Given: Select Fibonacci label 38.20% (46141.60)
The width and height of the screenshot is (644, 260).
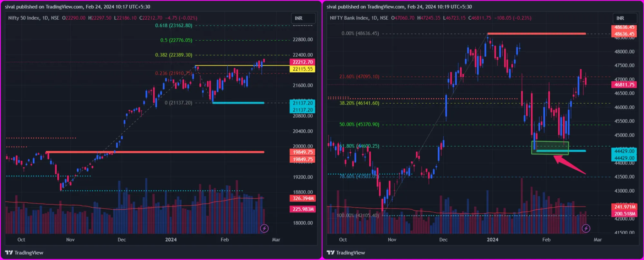Looking at the screenshot, I should (x=359, y=103).
